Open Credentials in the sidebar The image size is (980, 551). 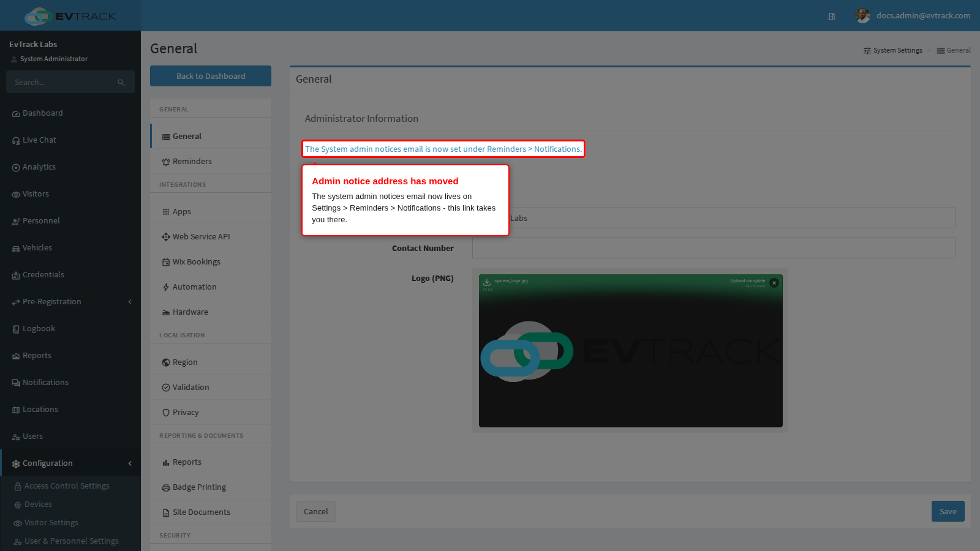pos(70,275)
